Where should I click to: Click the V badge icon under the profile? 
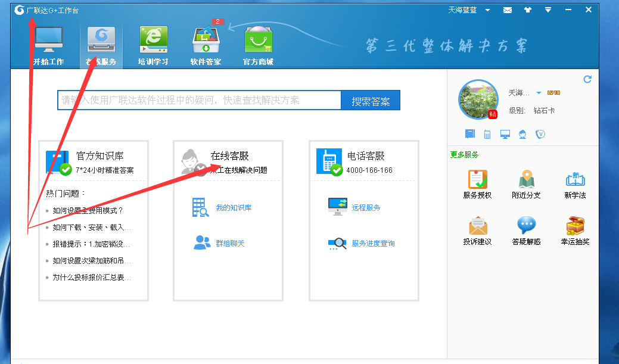(540, 134)
